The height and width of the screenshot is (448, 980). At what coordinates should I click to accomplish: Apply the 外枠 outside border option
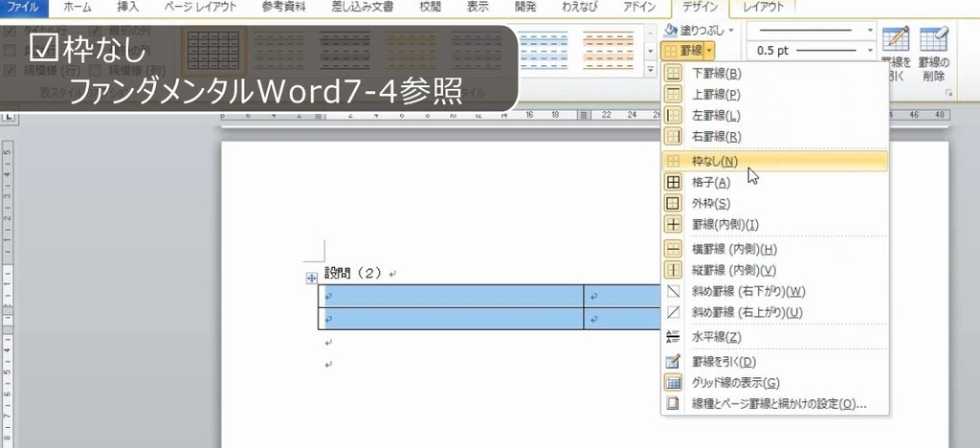[774, 203]
